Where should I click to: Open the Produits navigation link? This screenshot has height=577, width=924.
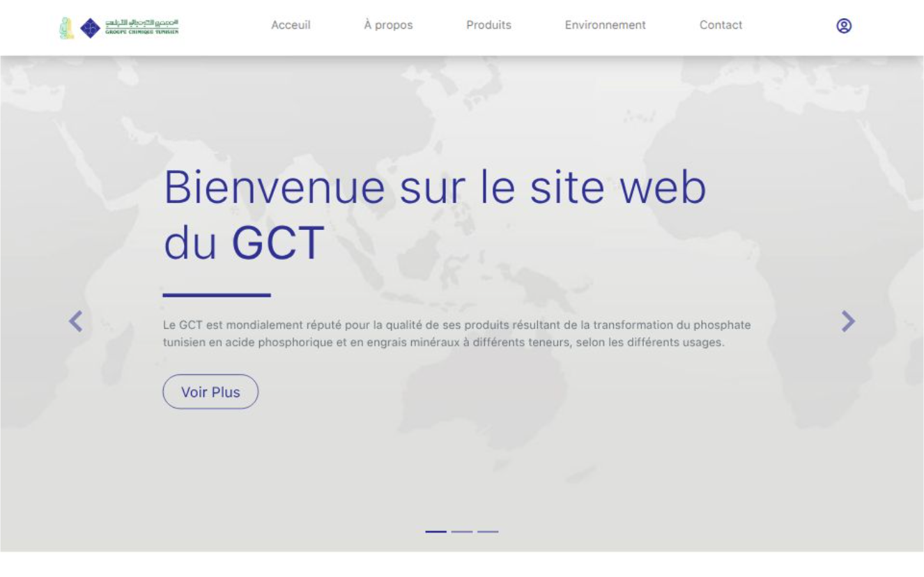[488, 25]
